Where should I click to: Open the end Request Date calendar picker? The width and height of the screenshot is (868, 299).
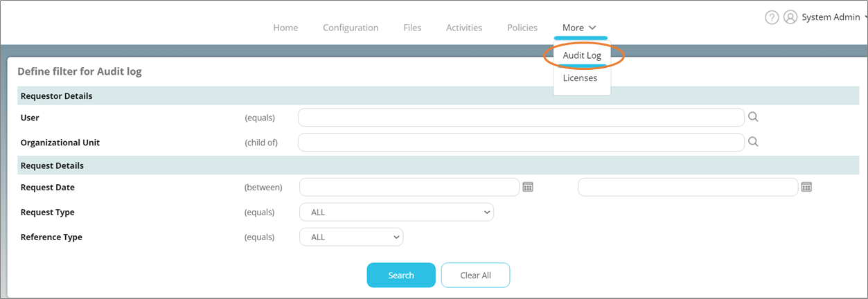[806, 187]
